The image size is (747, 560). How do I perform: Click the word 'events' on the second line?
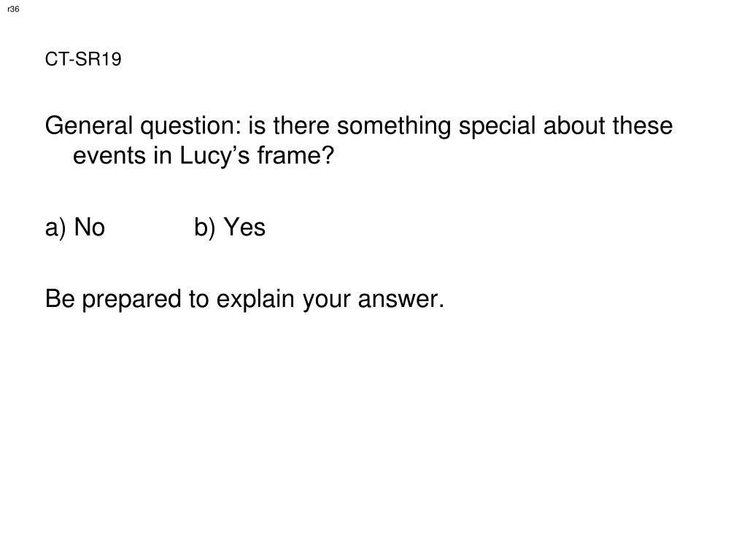[109, 156]
